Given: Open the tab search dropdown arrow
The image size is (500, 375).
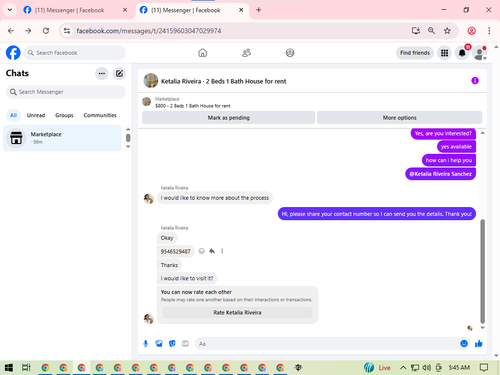Looking at the screenshot, I should [x=10, y=10].
